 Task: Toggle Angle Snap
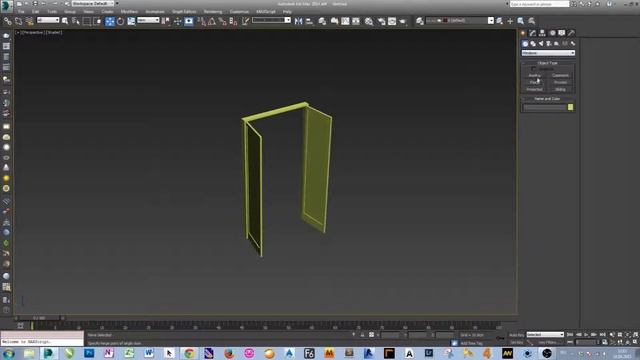click(x=212, y=21)
